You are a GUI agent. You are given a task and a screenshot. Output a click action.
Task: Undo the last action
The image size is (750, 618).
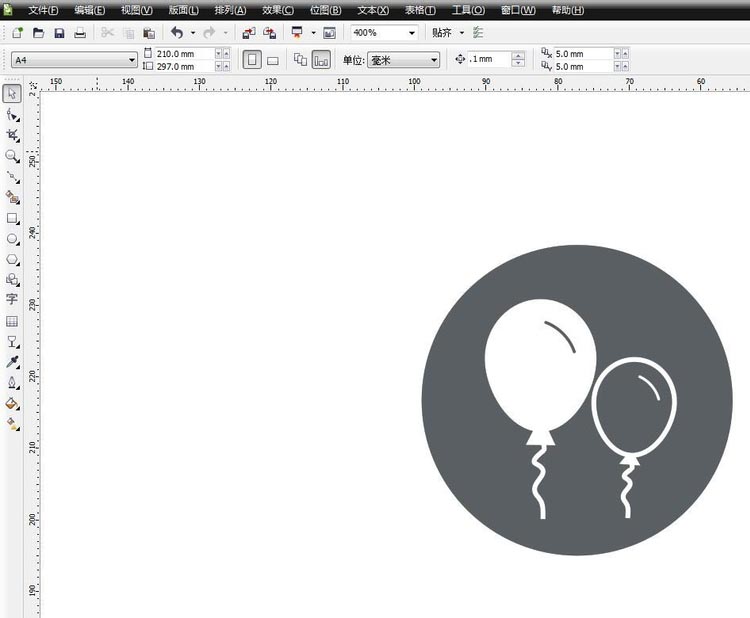coord(177,33)
